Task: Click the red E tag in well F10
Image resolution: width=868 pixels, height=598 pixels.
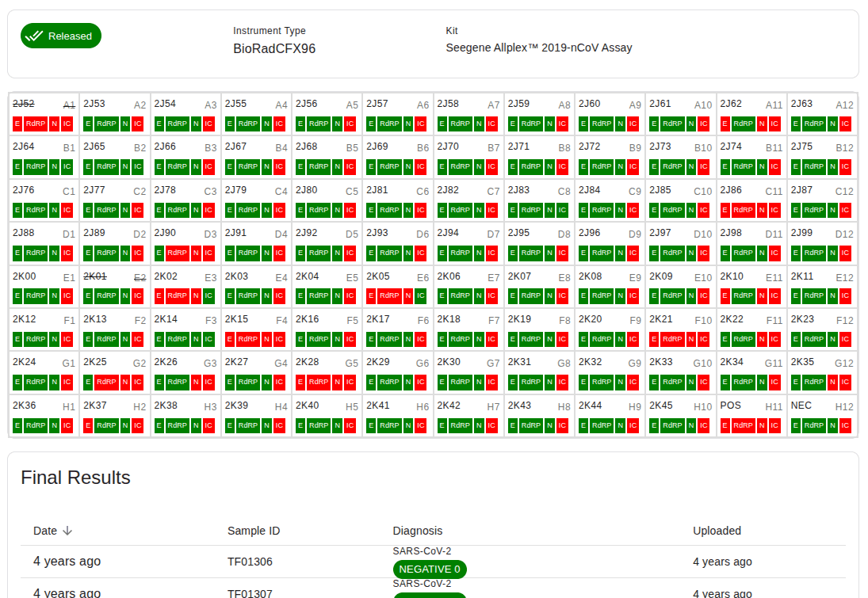Action: click(654, 339)
